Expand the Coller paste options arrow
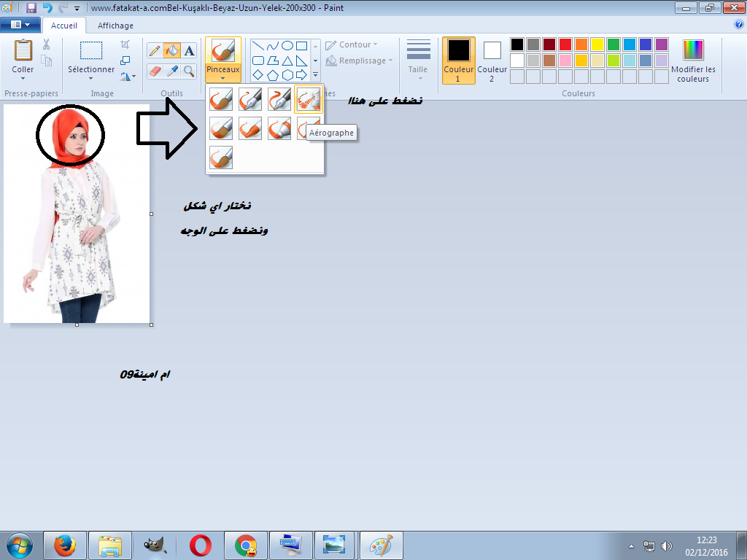 23,79
